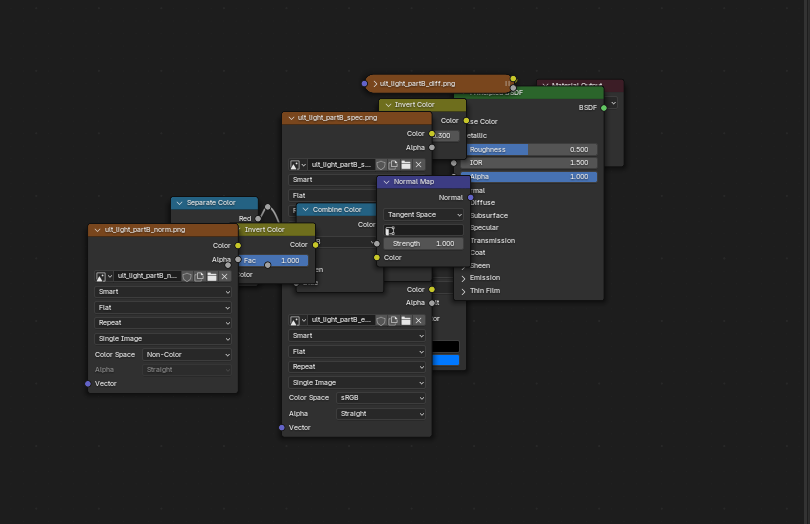Toggle fake user shield on norm.png image
The image size is (810, 524).
point(187,276)
